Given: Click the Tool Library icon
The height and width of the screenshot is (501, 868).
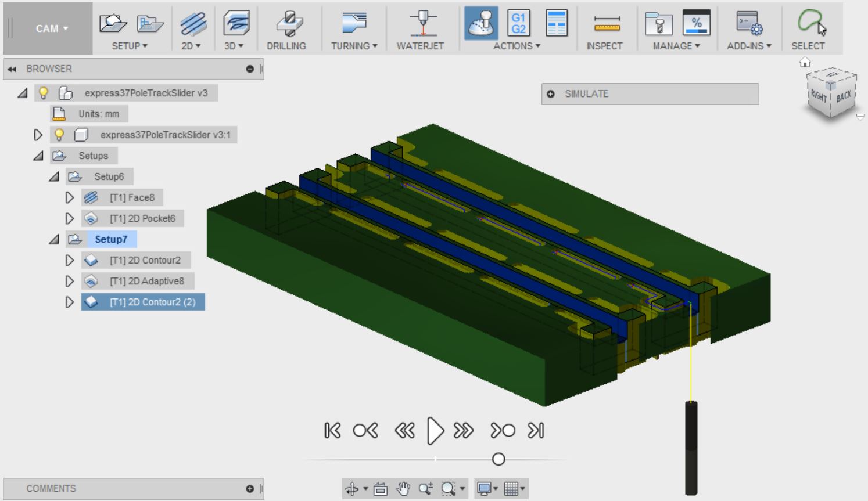Looking at the screenshot, I should pyautogui.click(x=659, y=24).
